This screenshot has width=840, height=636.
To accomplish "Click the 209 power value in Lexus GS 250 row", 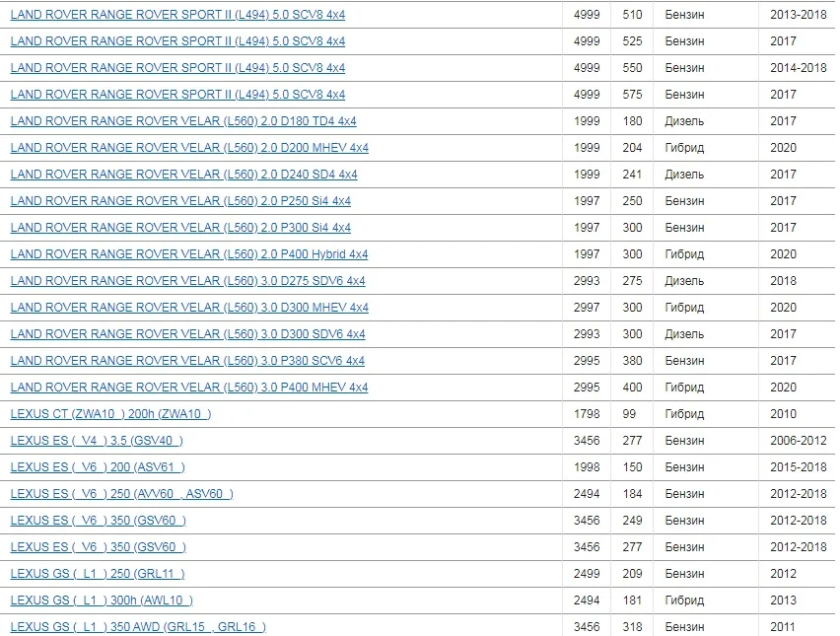I will click(x=632, y=574).
